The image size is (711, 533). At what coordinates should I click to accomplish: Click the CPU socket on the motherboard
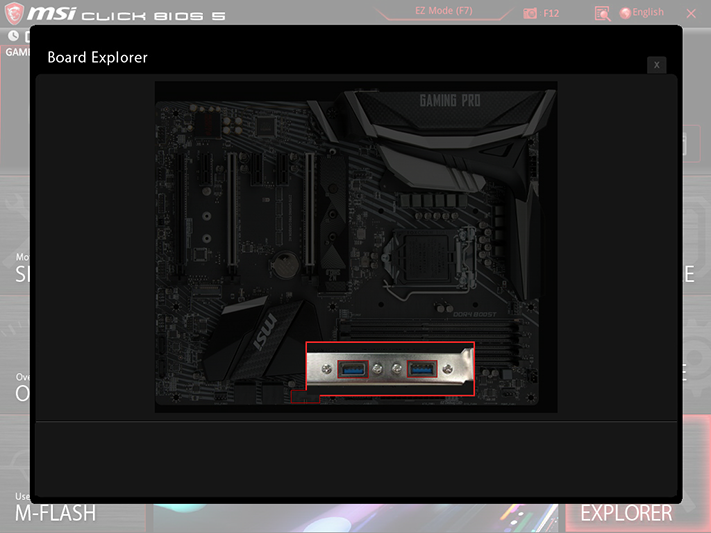pos(429,259)
